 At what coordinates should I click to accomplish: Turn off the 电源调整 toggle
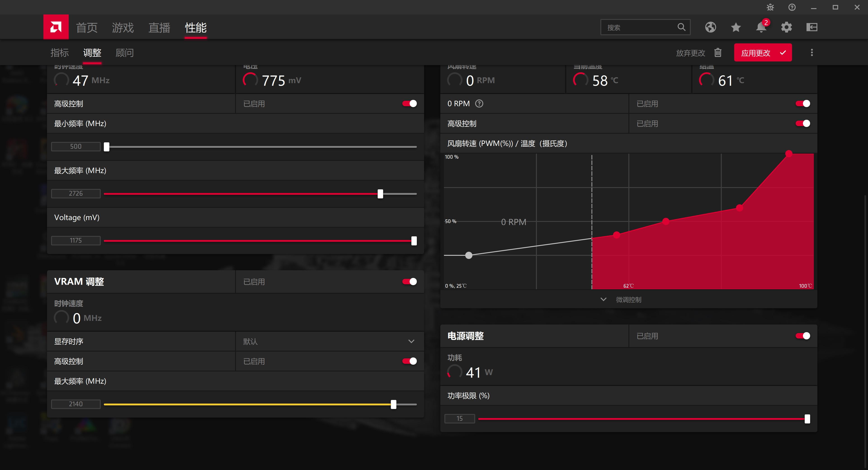point(803,336)
